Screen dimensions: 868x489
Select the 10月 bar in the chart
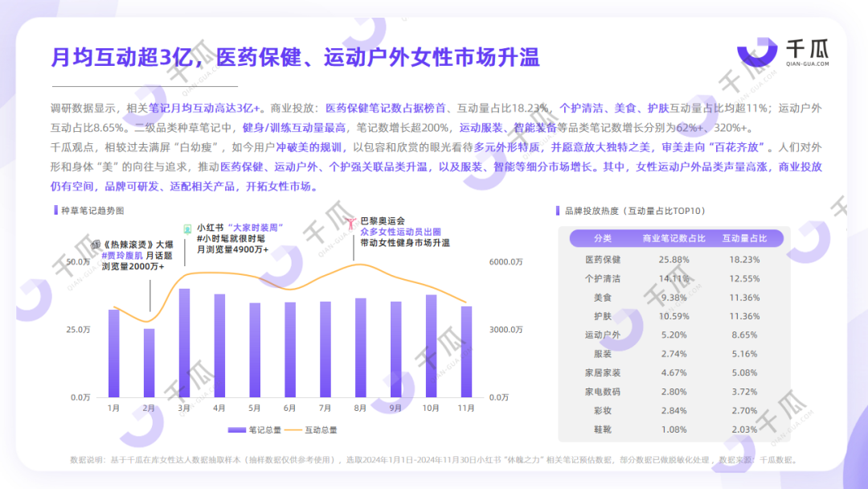pos(432,346)
